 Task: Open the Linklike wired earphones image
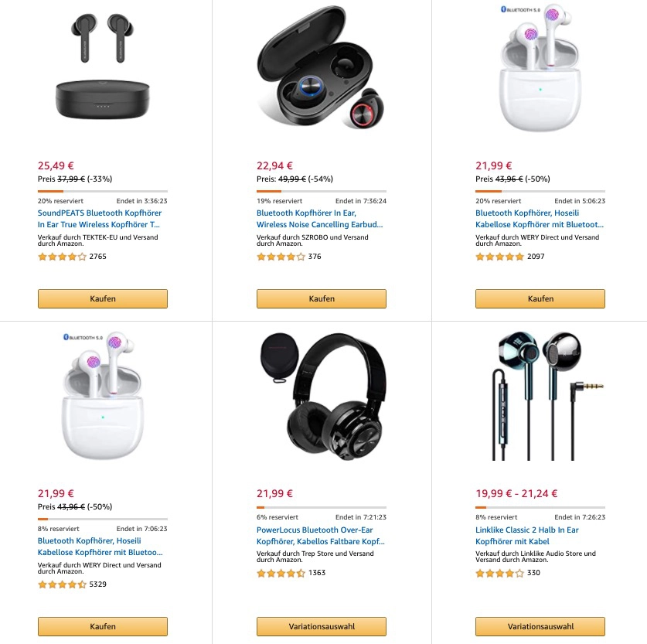540,395
